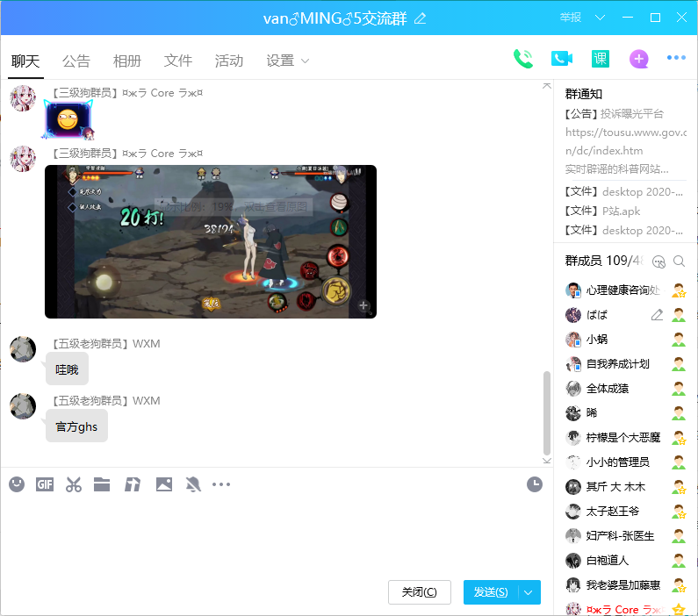
Task: Select member 妇产科-张医生
Action: 625,535
